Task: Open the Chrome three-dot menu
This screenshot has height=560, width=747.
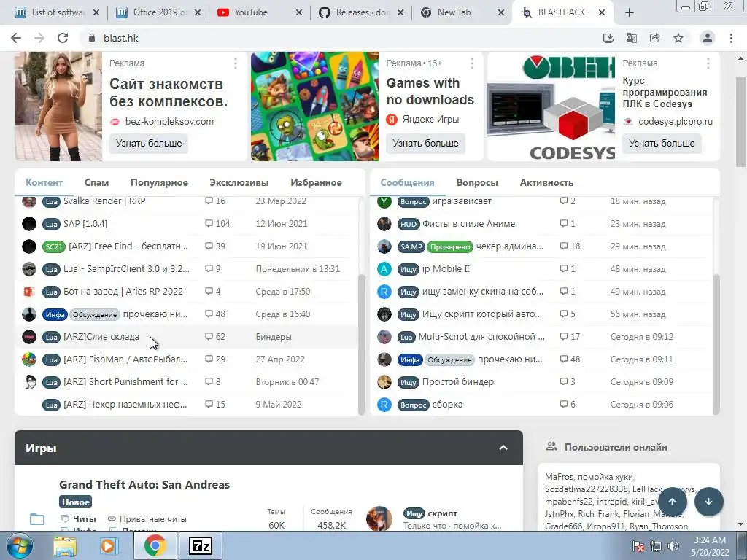Action: 731,38
